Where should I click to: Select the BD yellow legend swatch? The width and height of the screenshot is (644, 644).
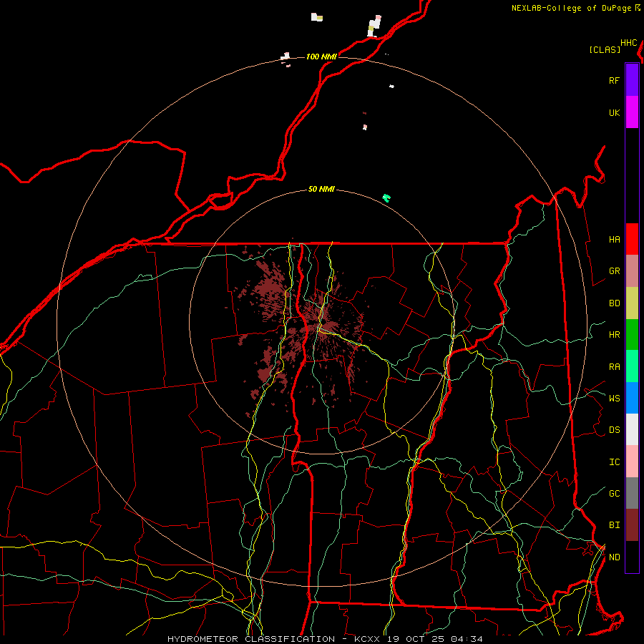click(632, 303)
